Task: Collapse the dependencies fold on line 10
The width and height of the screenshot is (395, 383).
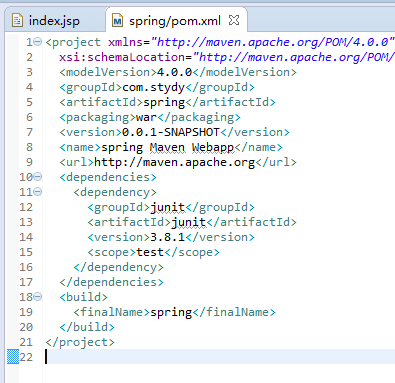Action: (x=38, y=176)
